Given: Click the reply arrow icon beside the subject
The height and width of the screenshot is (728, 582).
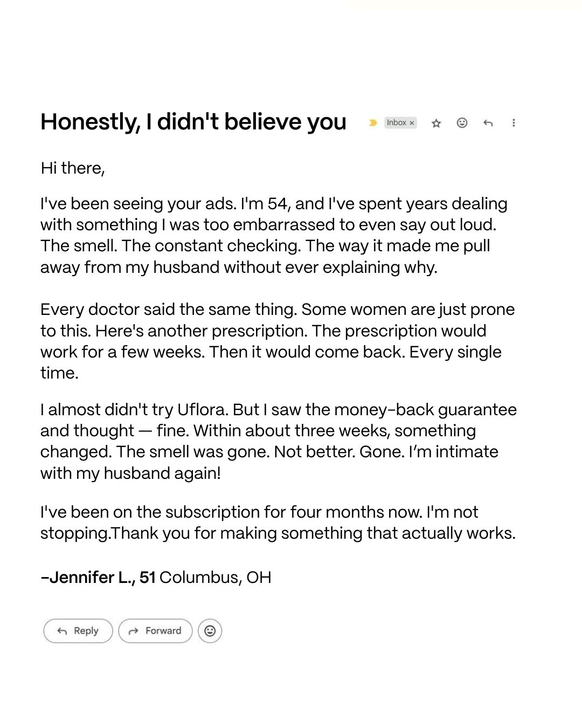Looking at the screenshot, I should tap(488, 123).
